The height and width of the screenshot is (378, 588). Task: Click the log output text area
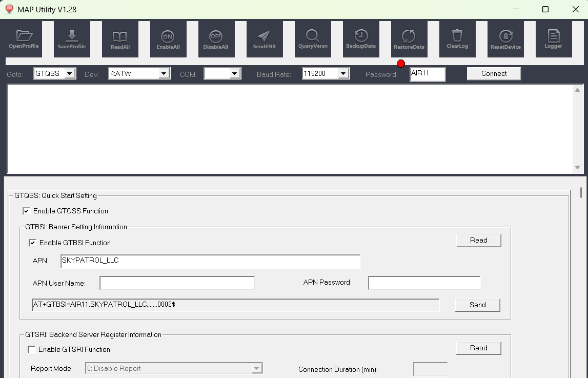pos(290,129)
